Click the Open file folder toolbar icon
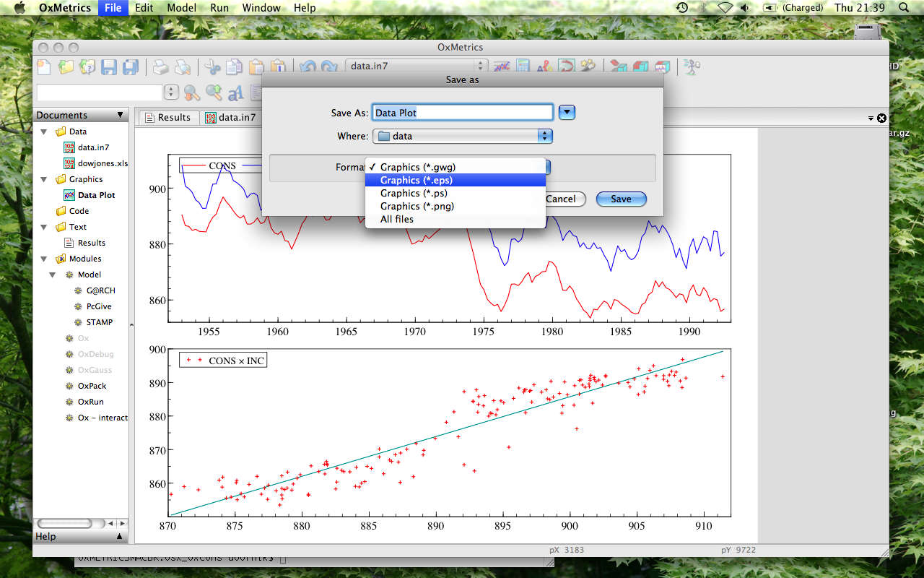 pyautogui.click(x=66, y=67)
